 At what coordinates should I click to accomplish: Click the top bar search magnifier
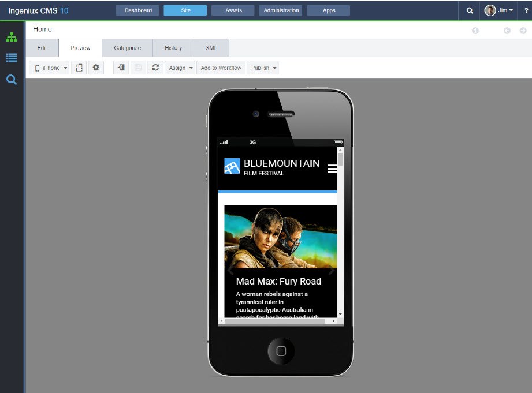coord(470,10)
